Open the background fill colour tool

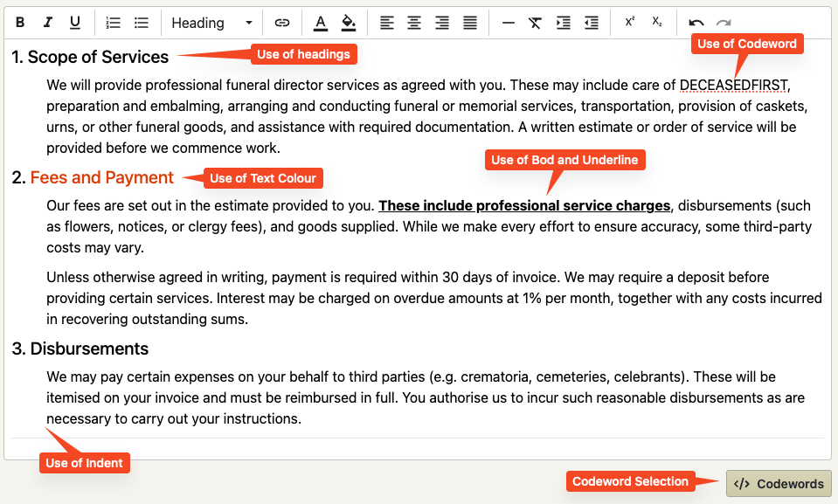pyautogui.click(x=349, y=23)
